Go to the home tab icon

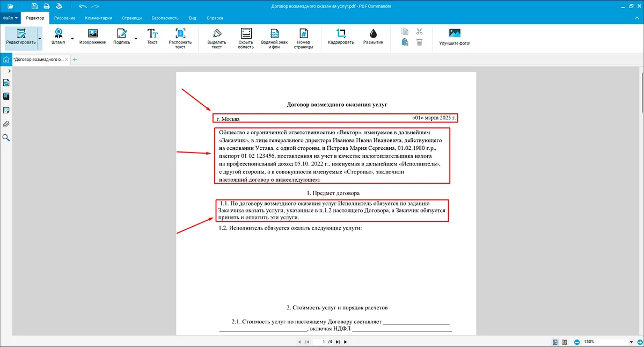click(x=6, y=60)
